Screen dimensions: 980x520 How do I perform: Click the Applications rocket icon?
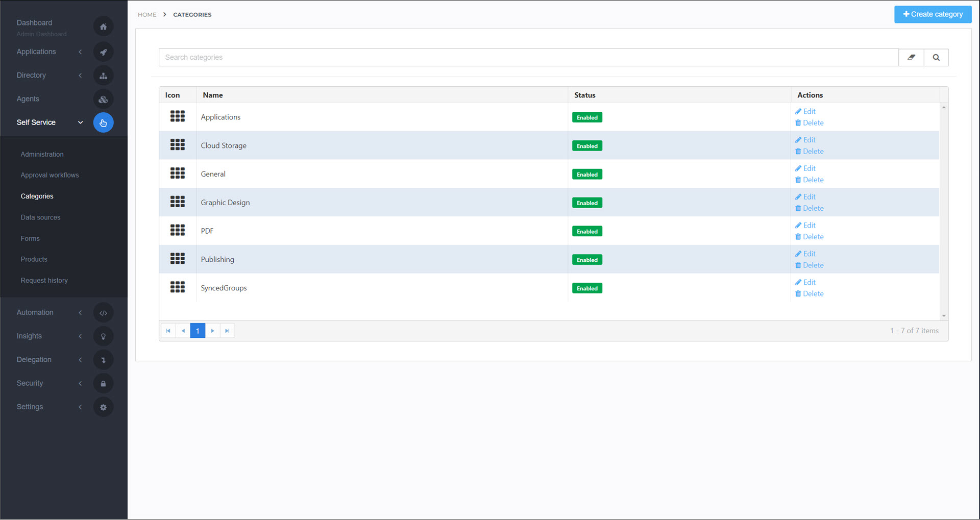click(103, 52)
